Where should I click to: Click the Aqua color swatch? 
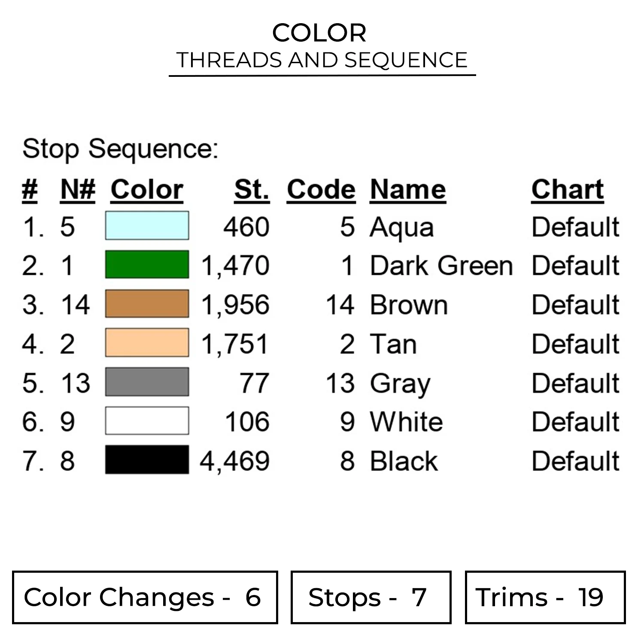[147, 225]
